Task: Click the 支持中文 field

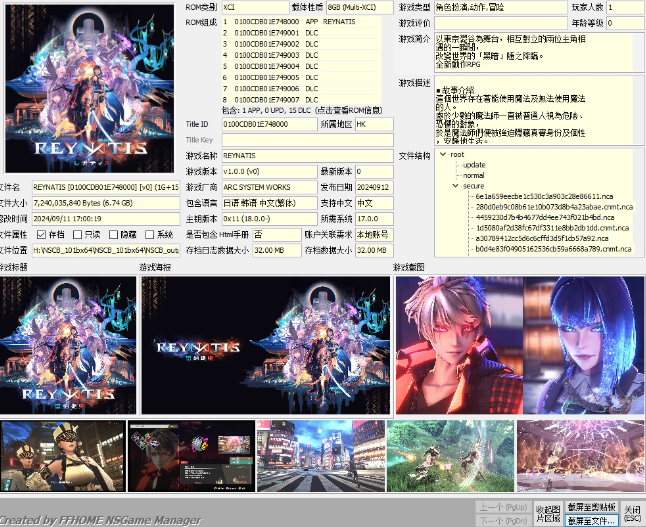Action: click(x=374, y=203)
